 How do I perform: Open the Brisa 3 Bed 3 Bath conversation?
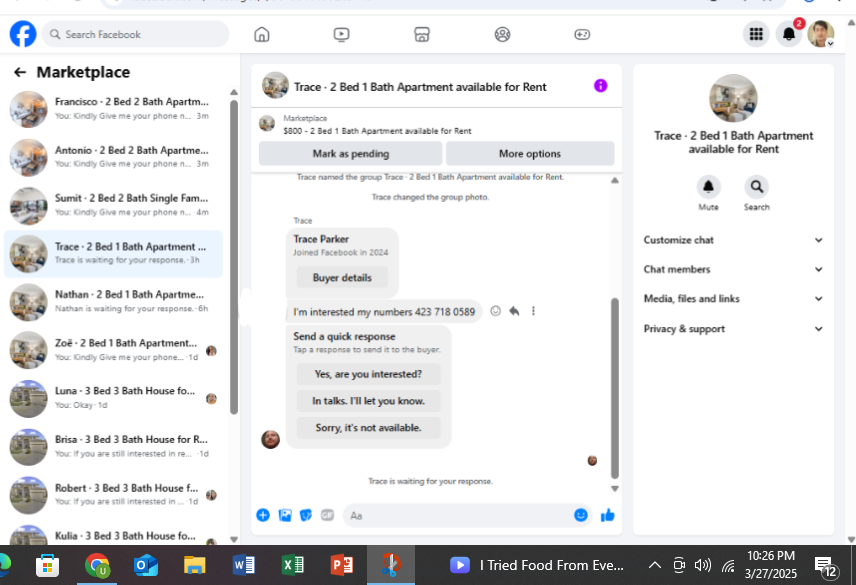pos(113,446)
